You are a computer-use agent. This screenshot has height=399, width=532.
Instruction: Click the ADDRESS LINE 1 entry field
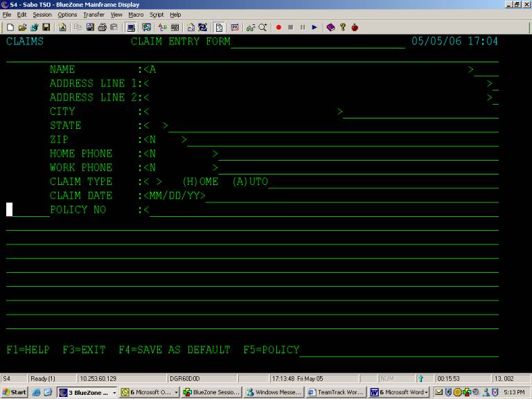point(318,83)
